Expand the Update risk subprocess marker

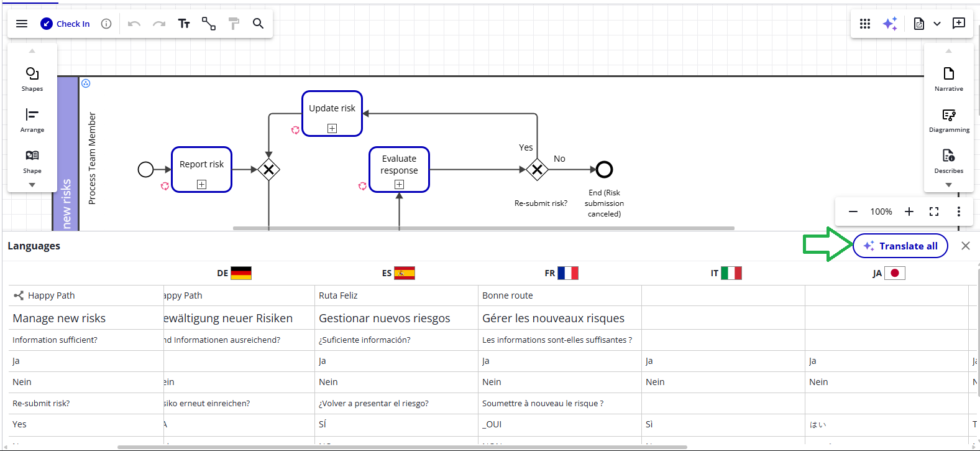[332, 128]
